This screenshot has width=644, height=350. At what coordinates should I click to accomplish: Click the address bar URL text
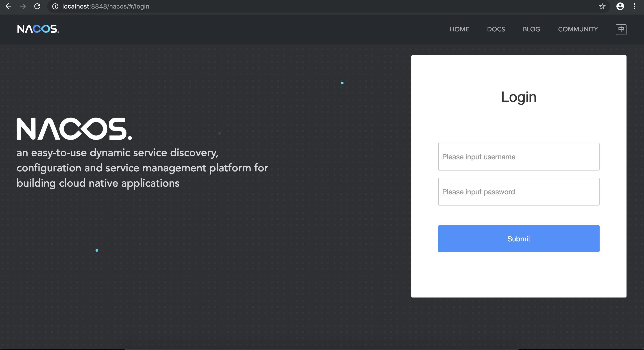105,6
